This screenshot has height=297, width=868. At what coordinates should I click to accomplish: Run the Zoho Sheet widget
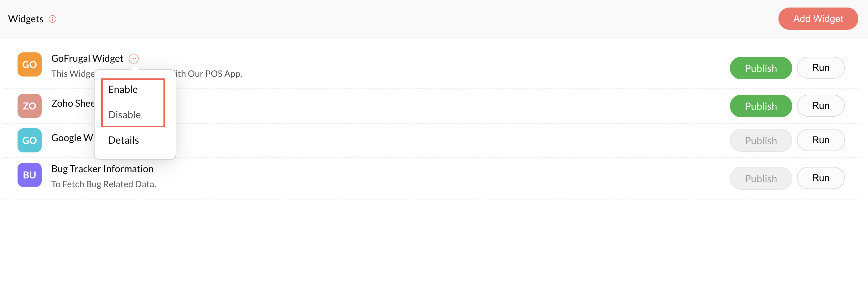coord(820,106)
